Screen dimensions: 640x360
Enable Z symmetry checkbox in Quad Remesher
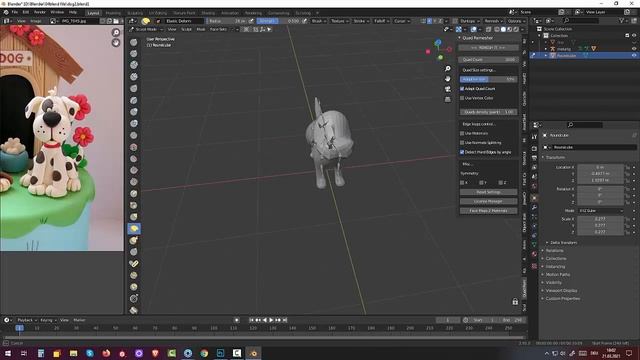click(500, 182)
